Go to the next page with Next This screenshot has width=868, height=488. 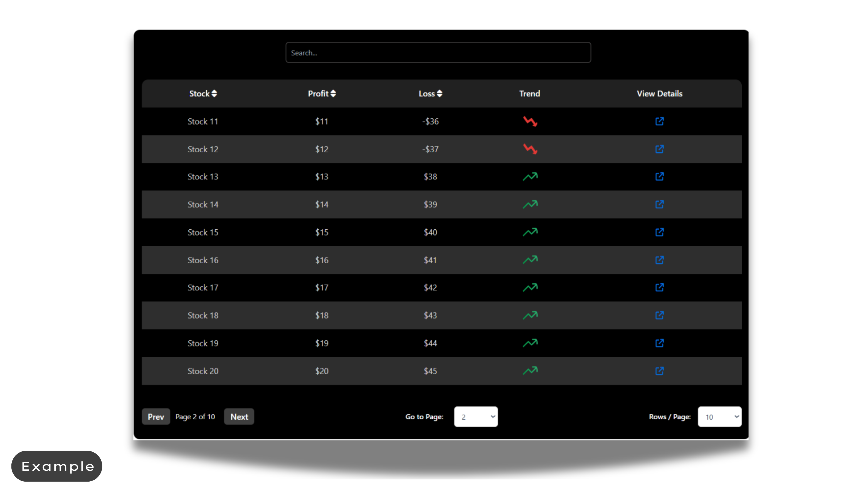pos(239,417)
